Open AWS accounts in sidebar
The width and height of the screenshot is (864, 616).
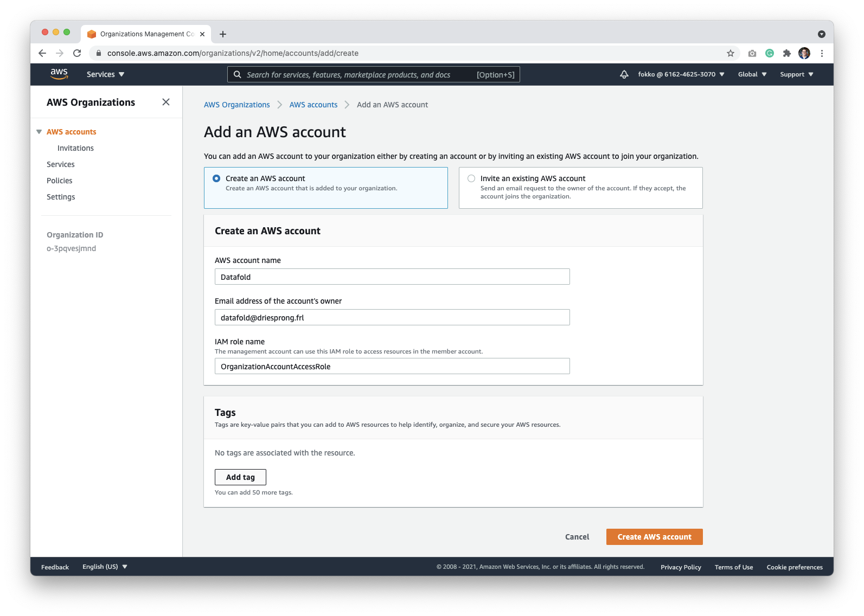72,132
